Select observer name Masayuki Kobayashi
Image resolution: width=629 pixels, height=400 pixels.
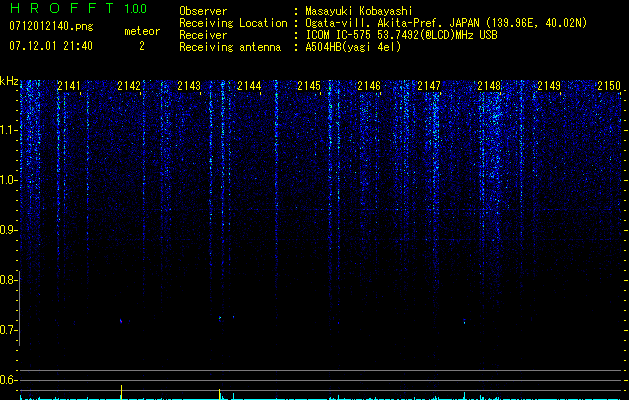(x=359, y=11)
